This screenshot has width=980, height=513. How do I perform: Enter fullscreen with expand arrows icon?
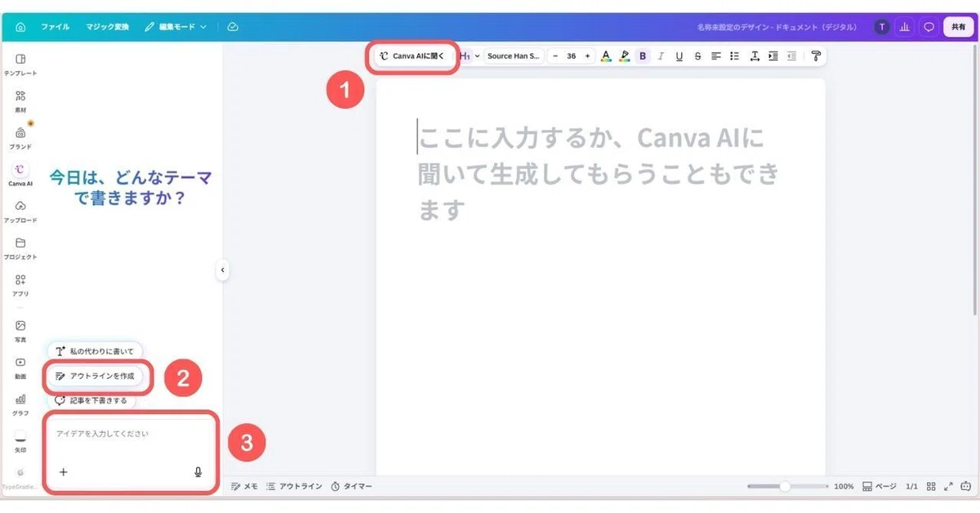[948, 486]
